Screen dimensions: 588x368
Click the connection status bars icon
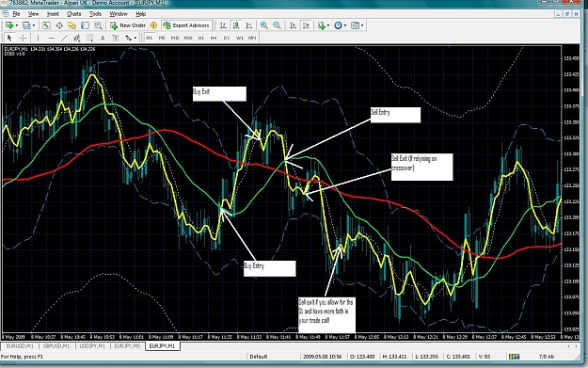tap(514, 357)
